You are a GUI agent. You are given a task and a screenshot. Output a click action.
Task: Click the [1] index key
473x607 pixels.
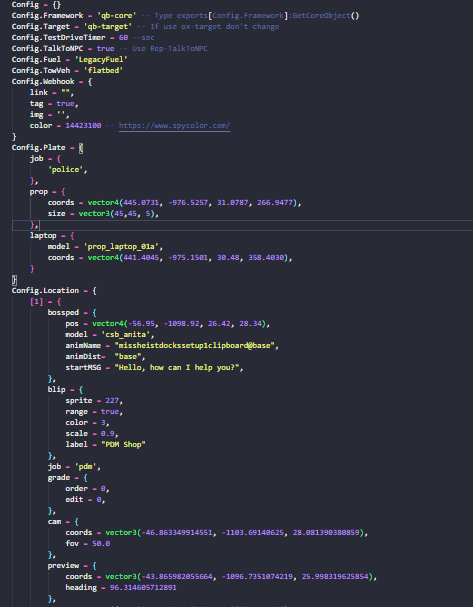[x=36, y=302]
